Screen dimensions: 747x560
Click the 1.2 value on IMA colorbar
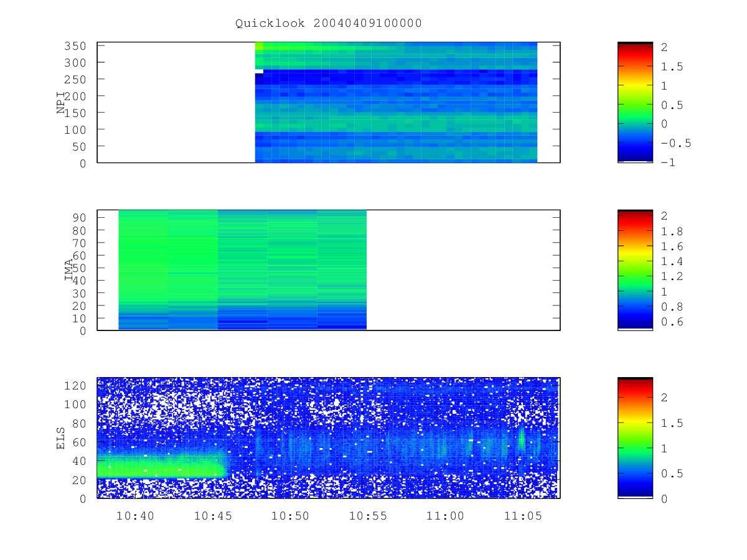(672, 276)
